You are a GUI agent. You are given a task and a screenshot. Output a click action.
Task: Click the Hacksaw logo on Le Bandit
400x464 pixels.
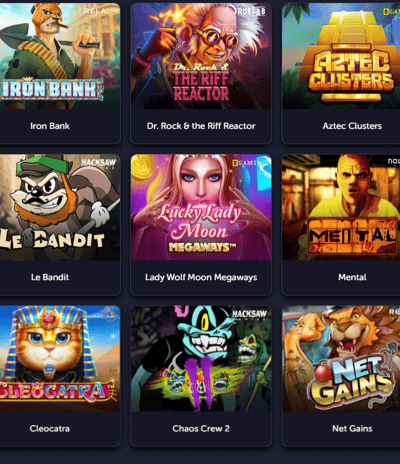pos(99,163)
